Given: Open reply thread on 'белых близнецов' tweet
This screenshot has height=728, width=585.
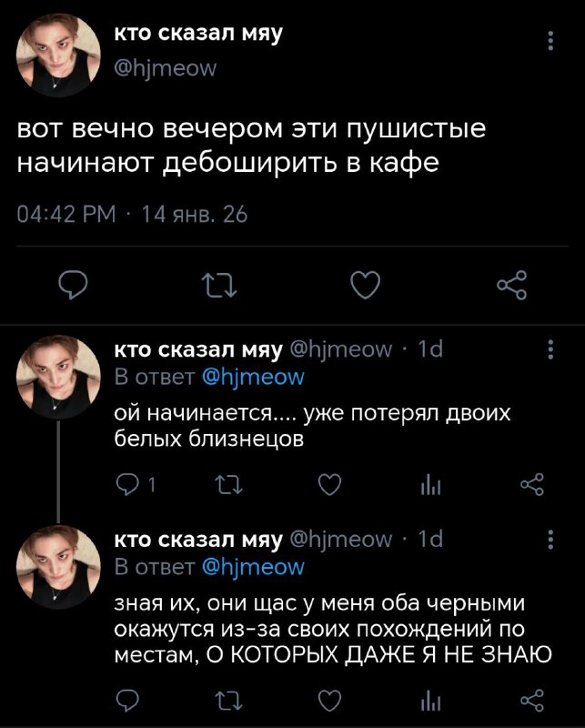Looking at the screenshot, I should pyautogui.click(x=135, y=485).
